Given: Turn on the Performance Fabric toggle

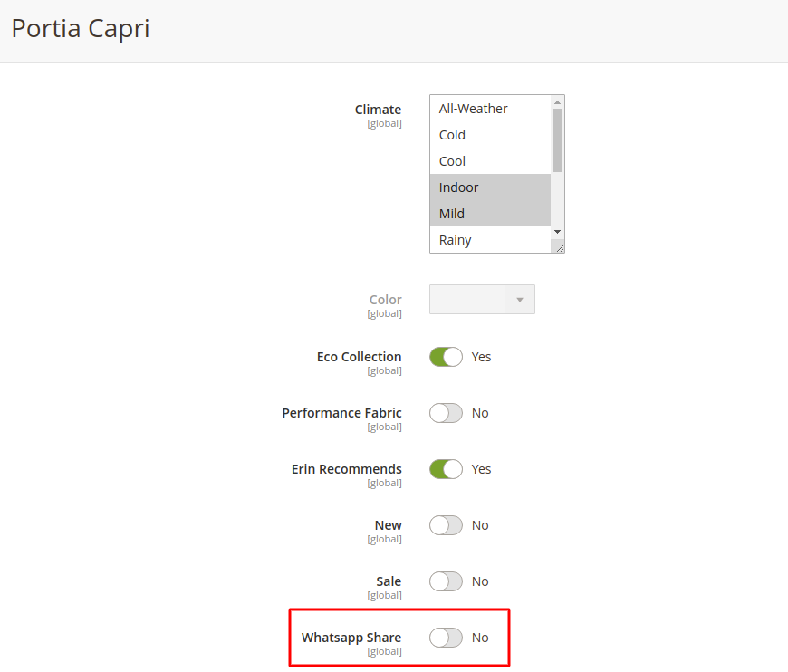Looking at the screenshot, I should 446,413.
